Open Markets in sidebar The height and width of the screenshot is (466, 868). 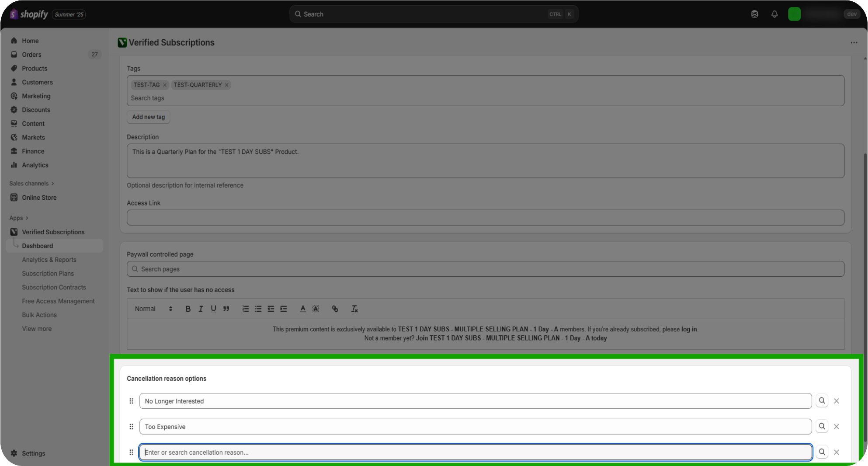[x=33, y=137]
